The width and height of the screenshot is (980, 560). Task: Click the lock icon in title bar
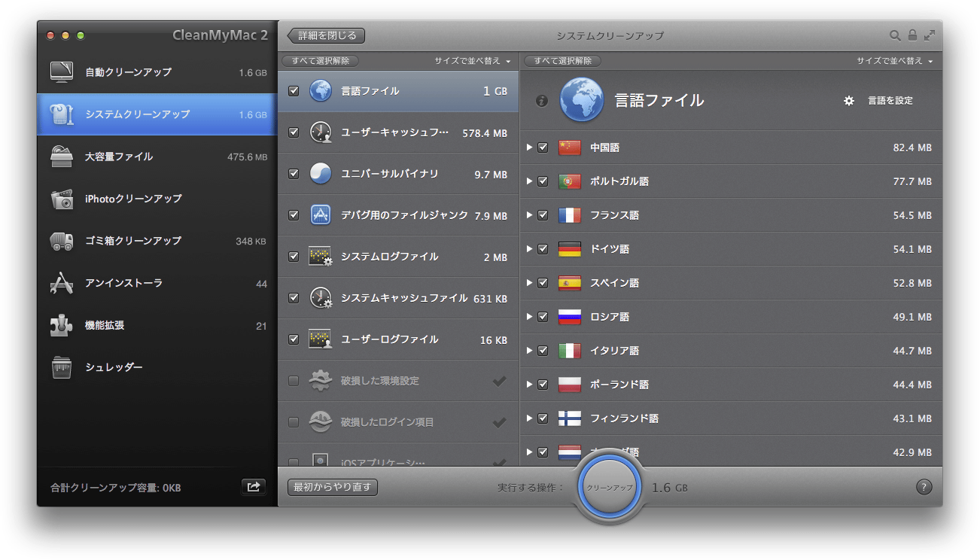click(912, 35)
